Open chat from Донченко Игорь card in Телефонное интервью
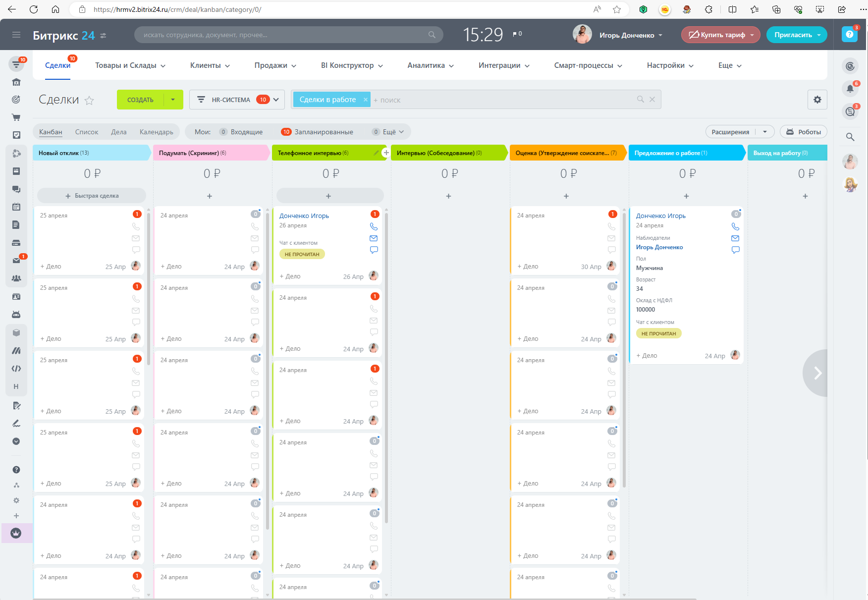 coord(374,250)
